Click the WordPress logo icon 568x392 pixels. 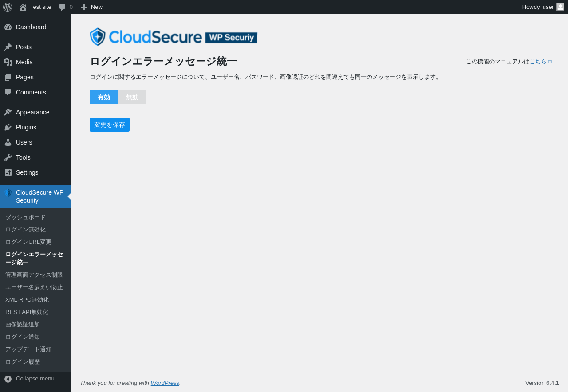click(8, 7)
